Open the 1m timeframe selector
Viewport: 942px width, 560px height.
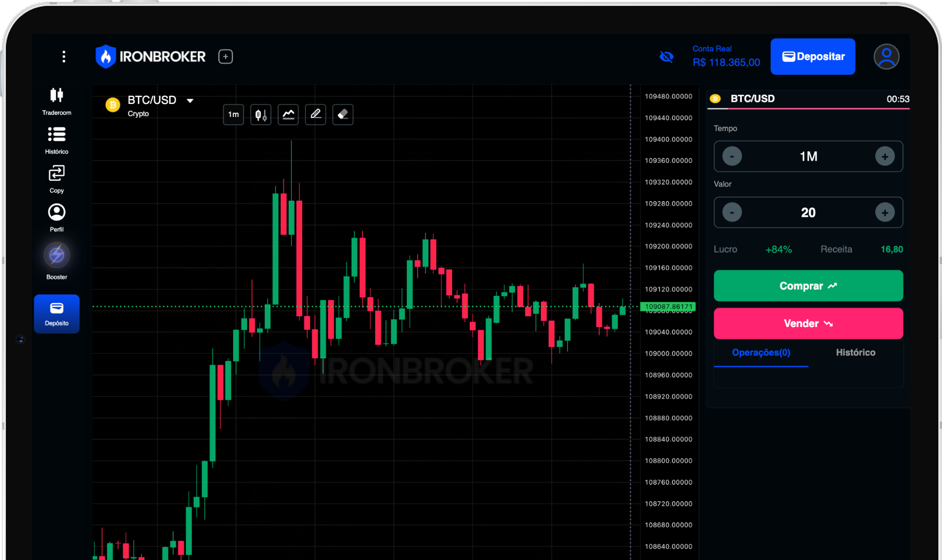(x=233, y=114)
